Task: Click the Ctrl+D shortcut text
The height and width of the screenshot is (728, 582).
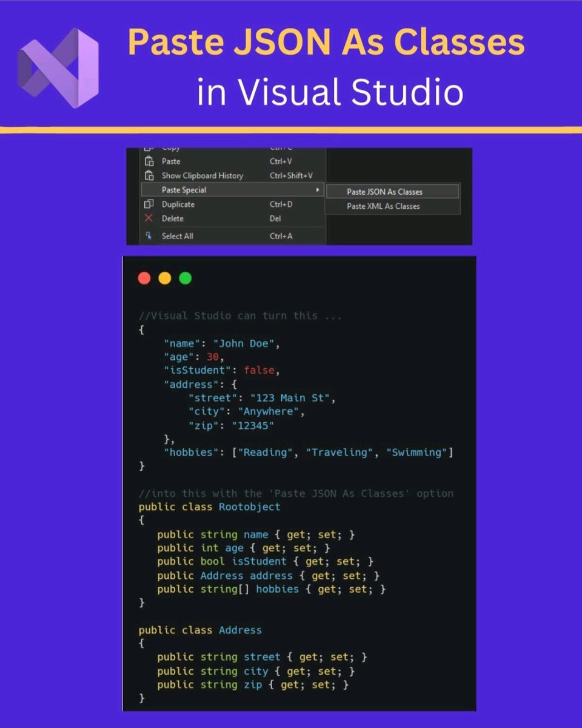Action: pos(281,204)
